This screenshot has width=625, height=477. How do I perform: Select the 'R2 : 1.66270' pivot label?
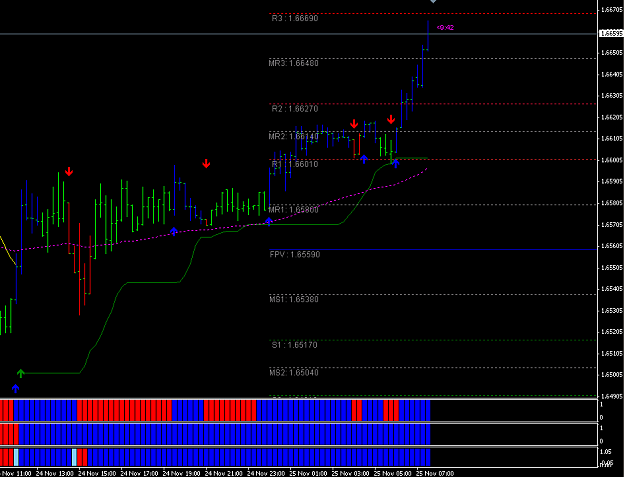[295, 109]
